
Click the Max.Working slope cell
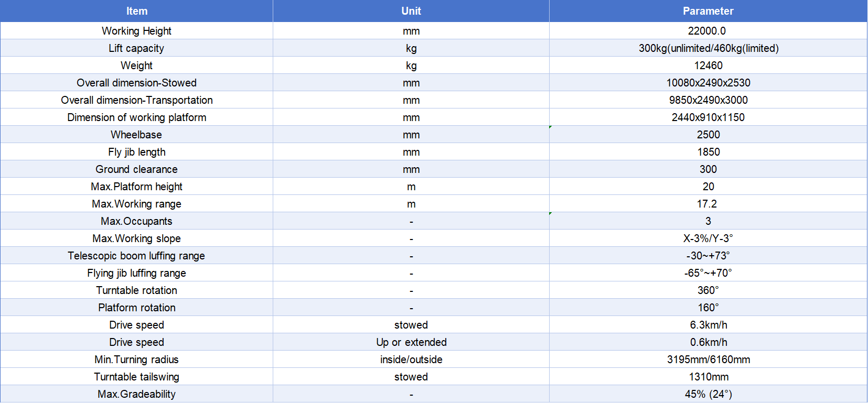point(136,238)
